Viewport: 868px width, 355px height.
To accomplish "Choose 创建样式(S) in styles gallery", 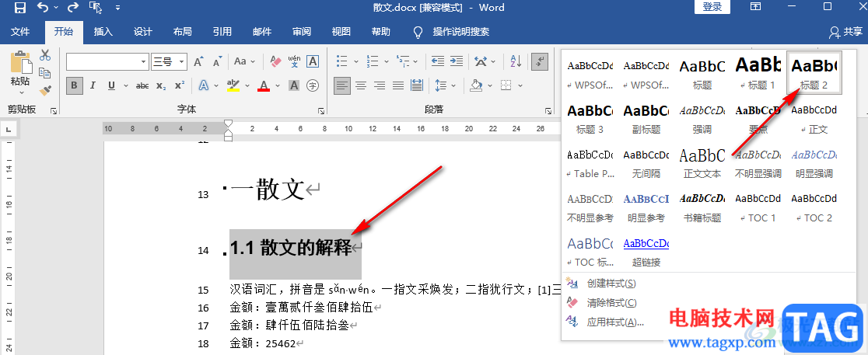I will pos(611,284).
